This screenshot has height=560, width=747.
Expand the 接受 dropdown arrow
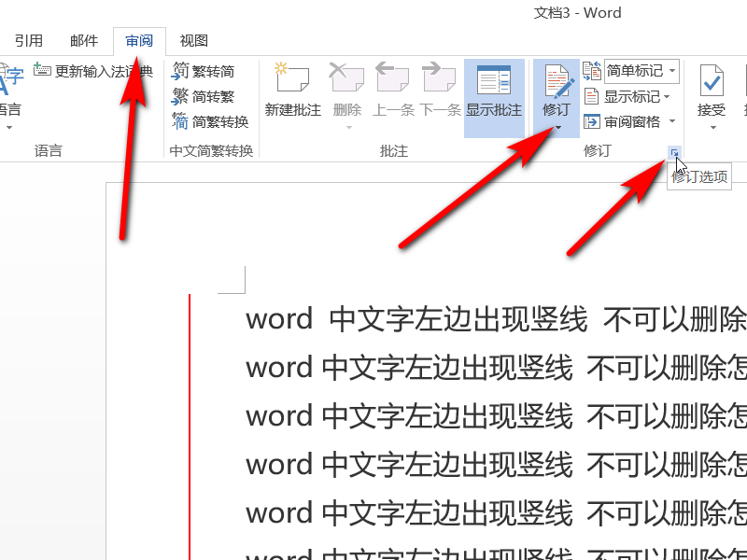[x=712, y=128]
